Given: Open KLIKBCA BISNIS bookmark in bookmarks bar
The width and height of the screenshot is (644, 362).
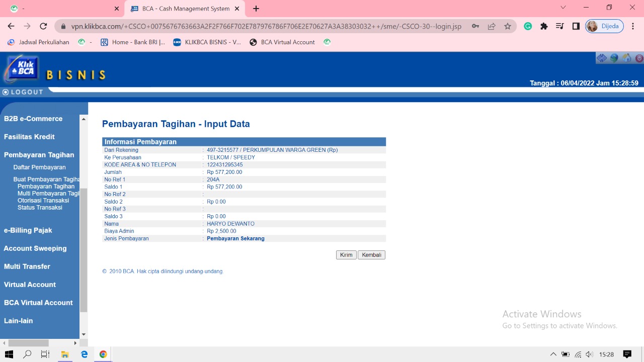Looking at the screenshot, I should 207,42.
